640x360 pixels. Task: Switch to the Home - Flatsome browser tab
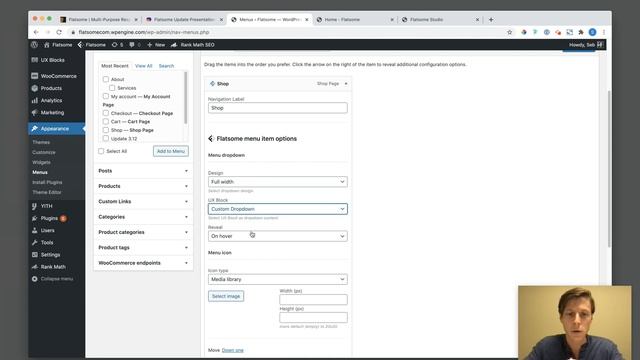coord(354,19)
